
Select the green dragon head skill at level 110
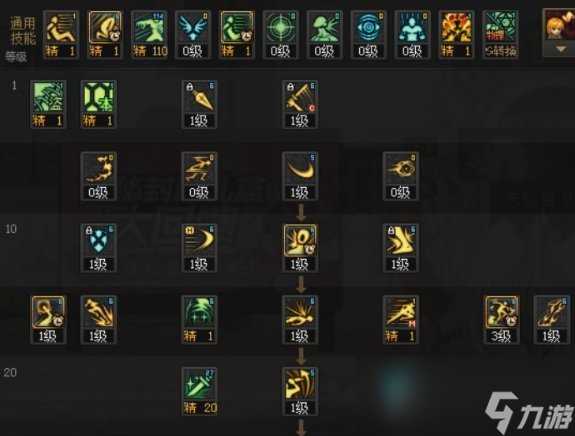tap(149, 34)
